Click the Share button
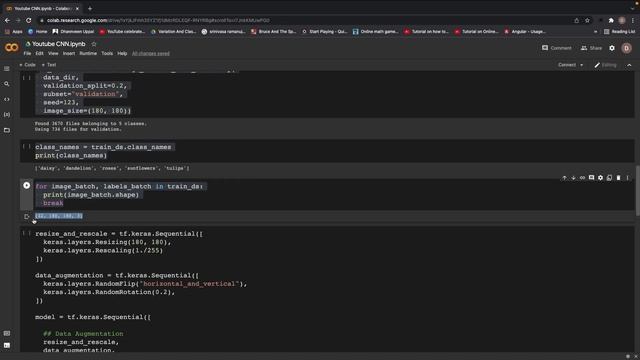 click(x=591, y=48)
